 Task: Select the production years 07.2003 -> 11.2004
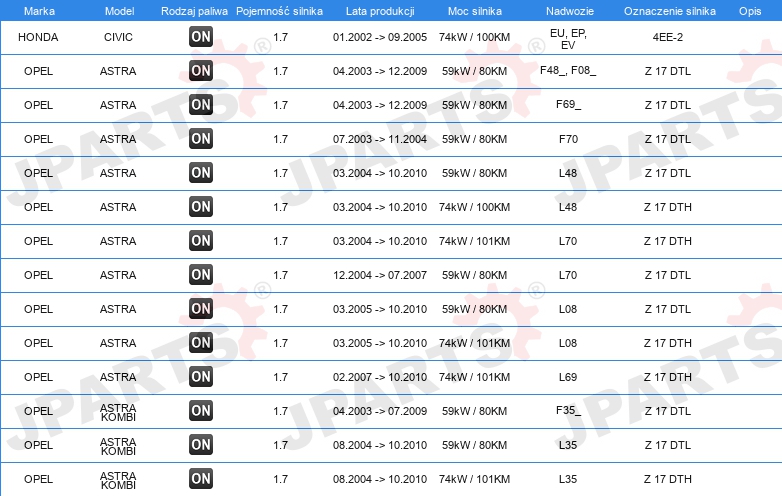point(380,139)
